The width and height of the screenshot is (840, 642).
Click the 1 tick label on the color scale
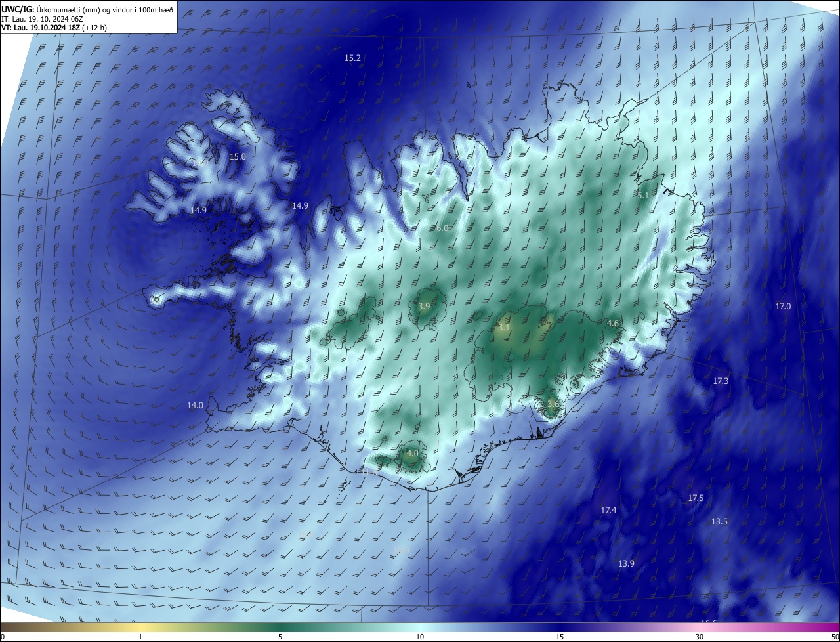[140, 637]
